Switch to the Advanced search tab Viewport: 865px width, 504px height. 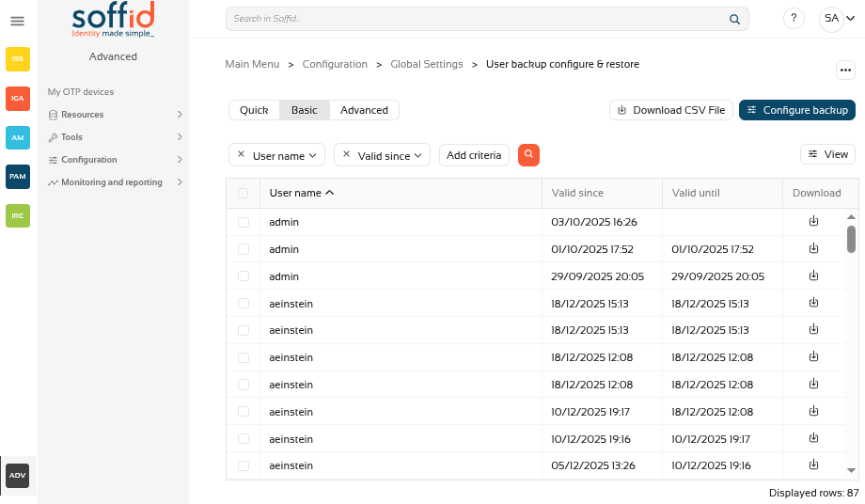pyautogui.click(x=364, y=110)
